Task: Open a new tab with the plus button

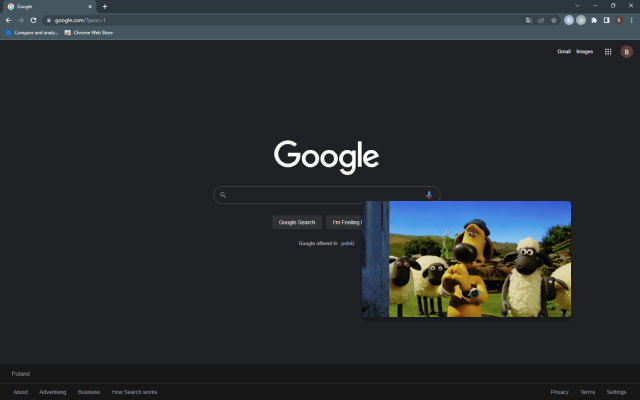Action: point(104,7)
